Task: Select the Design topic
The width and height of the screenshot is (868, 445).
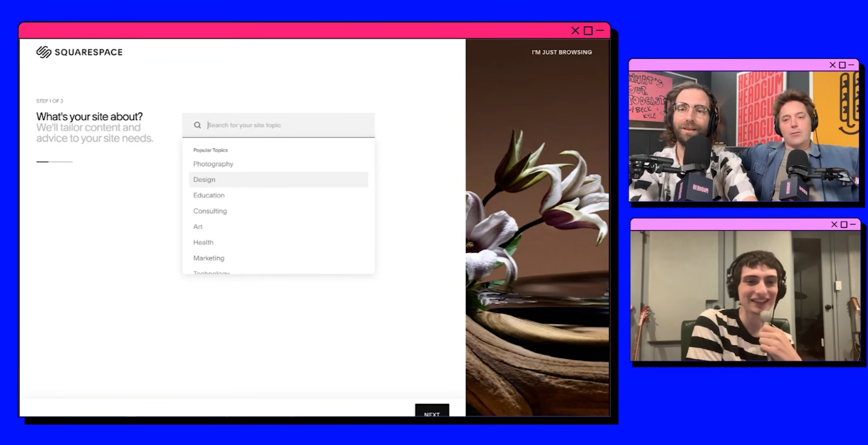Action: (x=278, y=180)
